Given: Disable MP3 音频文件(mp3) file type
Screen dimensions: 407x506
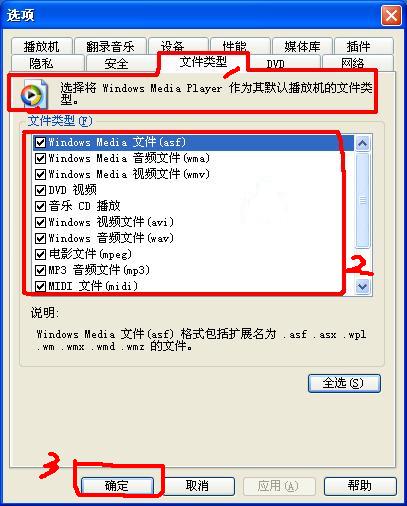Looking at the screenshot, I should (40, 270).
